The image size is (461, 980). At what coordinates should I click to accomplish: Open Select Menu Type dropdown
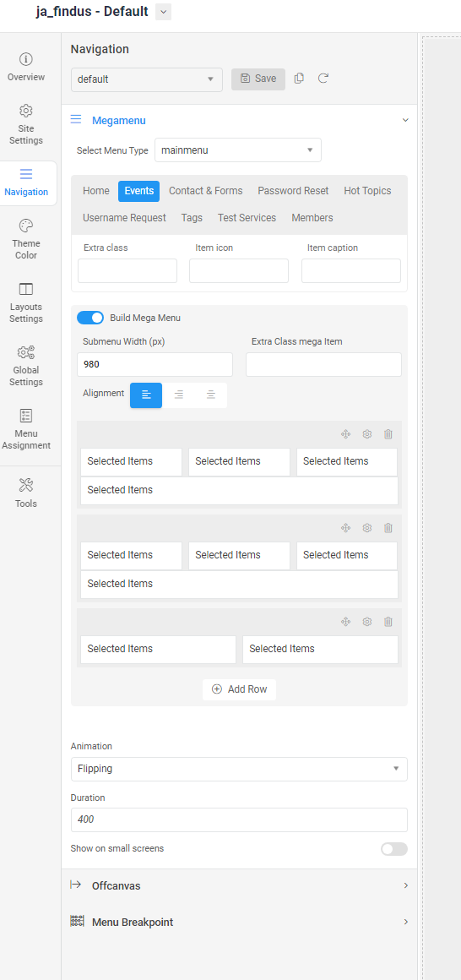coord(238,150)
